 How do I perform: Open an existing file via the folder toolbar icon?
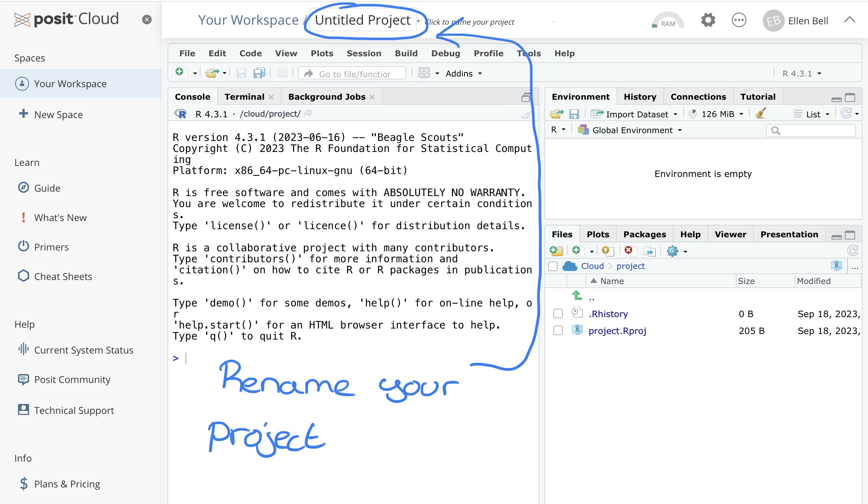click(213, 72)
